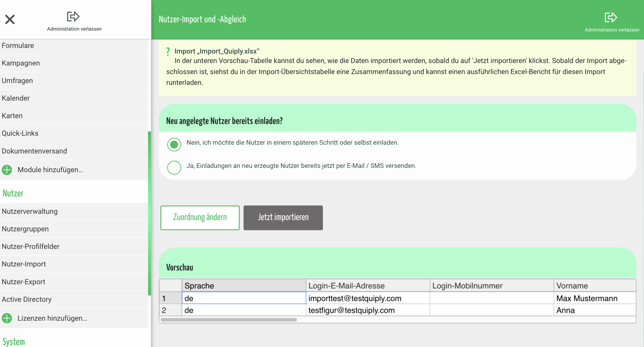This screenshot has height=347, width=644.
Task: Click the header Administration verlassen exit icon
Action: [x=611, y=18]
